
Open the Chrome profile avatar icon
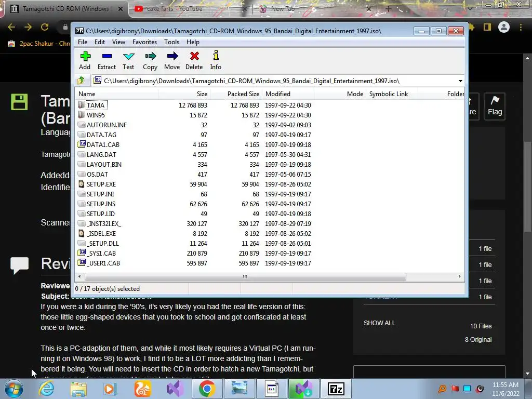tap(504, 27)
